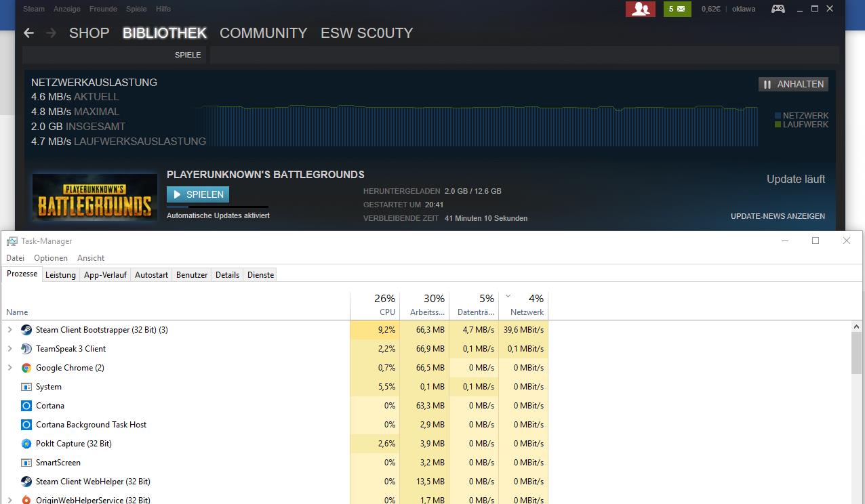Open the COMMUNITY section

tap(263, 33)
